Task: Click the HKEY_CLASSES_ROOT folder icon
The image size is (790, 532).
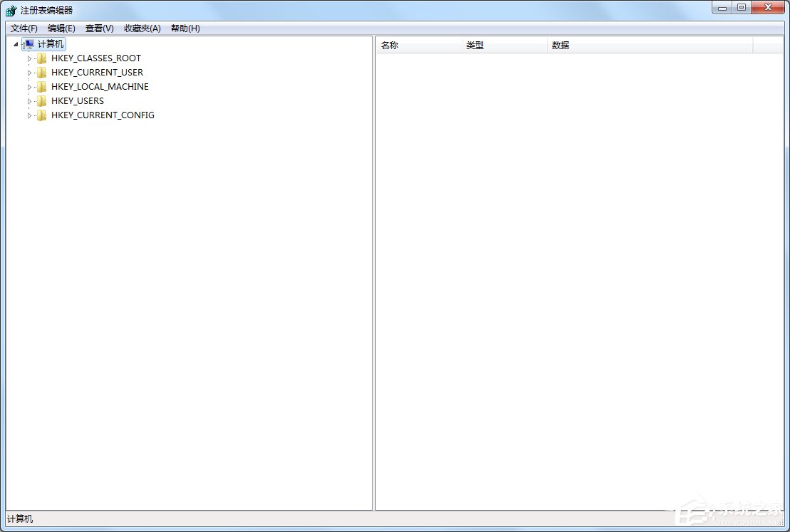Action: (x=41, y=58)
